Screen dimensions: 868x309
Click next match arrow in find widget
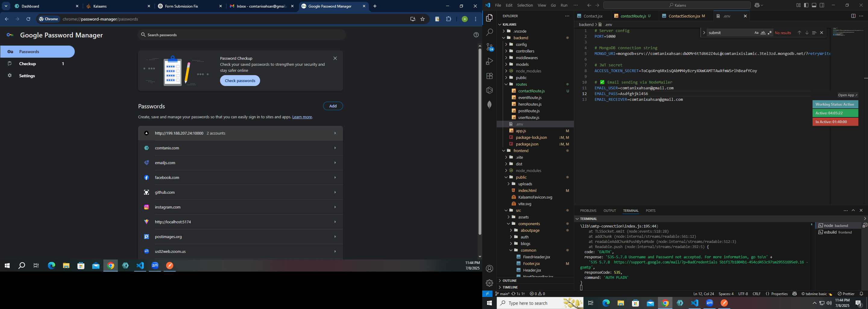click(x=807, y=33)
